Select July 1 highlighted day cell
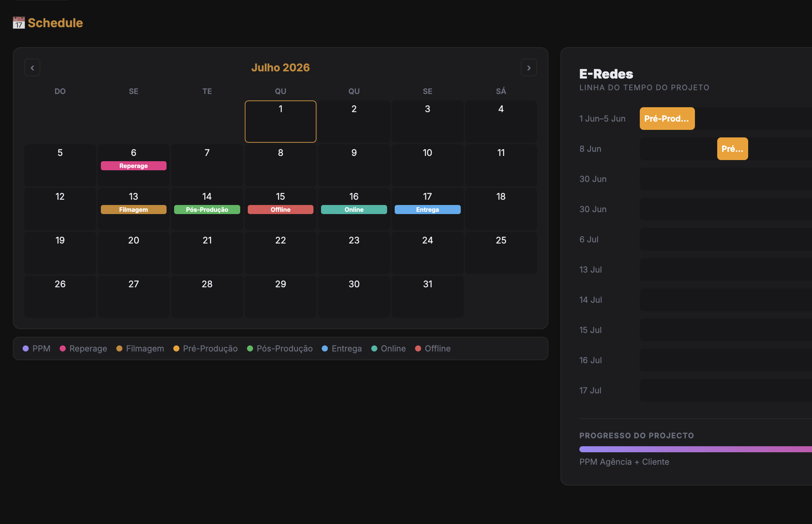 point(281,122)
